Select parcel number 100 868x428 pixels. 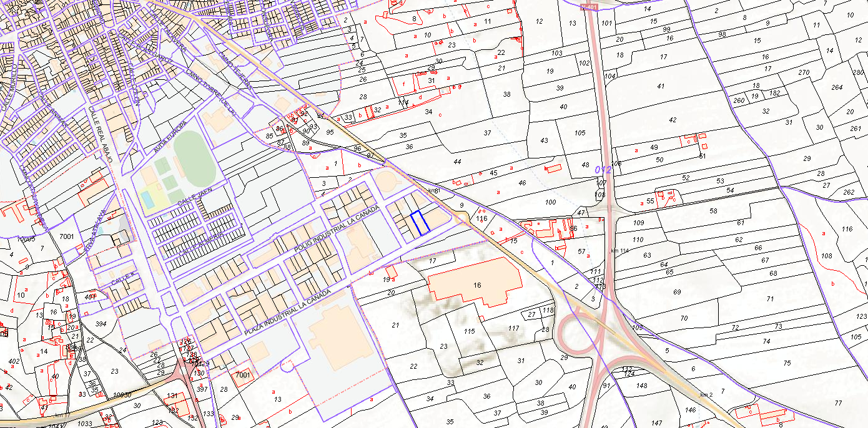pos(550,202)
